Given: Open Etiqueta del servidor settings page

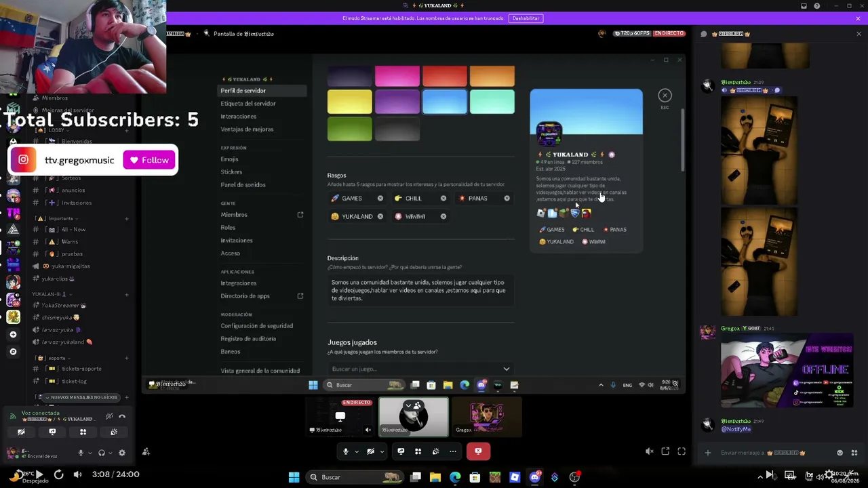Looking at the screenshot, I should (x=248, y=104).
